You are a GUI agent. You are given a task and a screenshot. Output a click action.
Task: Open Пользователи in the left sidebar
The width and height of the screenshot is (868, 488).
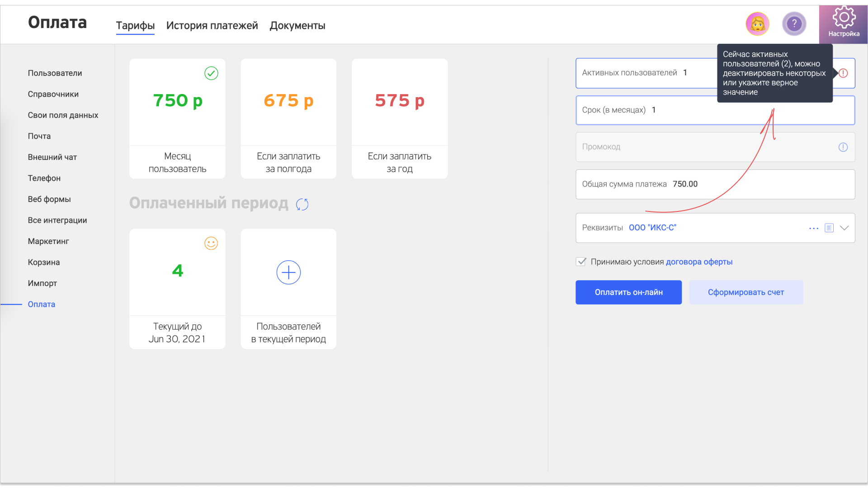point(55,73)
